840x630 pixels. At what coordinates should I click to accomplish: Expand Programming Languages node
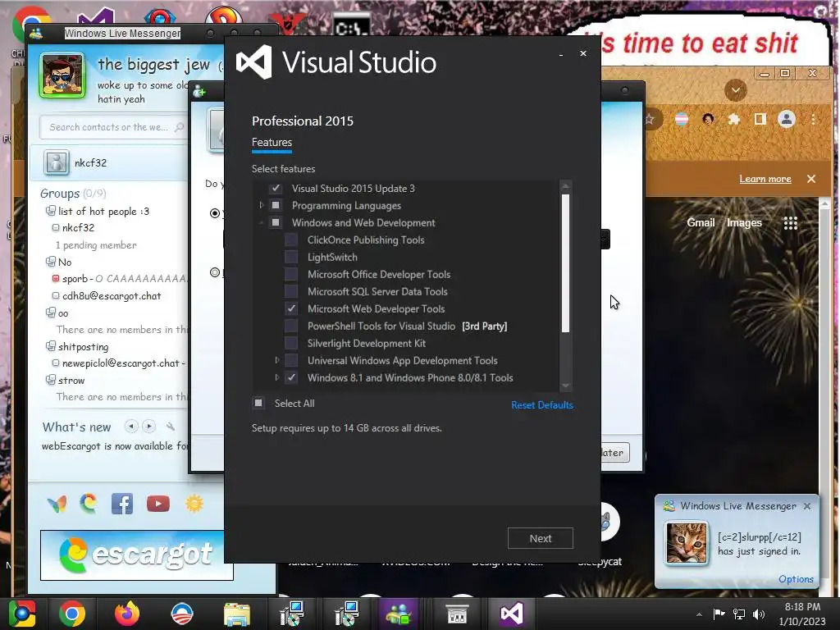(262, 205)
